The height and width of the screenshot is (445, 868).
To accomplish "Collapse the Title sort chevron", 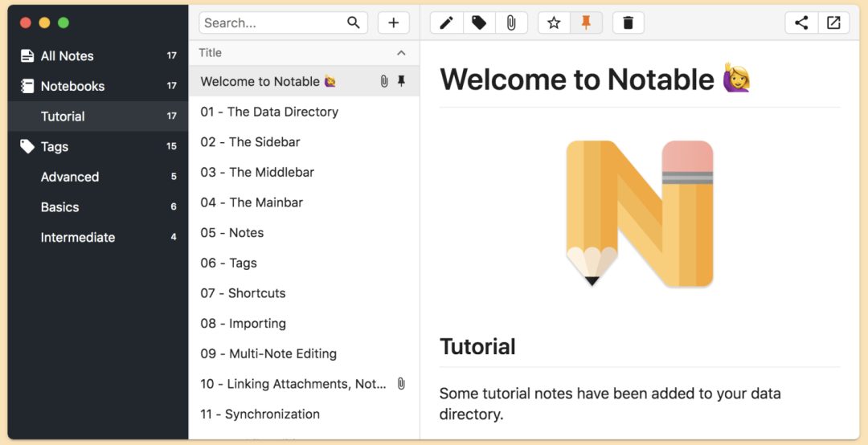I will (x=401, y=53).
